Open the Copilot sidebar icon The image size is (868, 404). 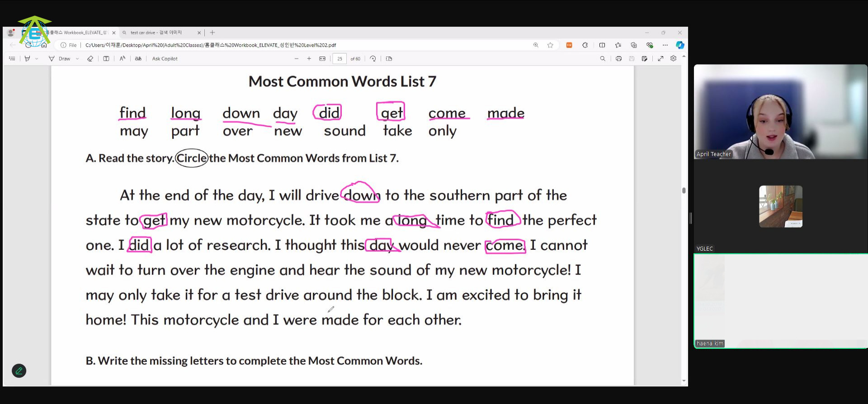coord(680,45)
